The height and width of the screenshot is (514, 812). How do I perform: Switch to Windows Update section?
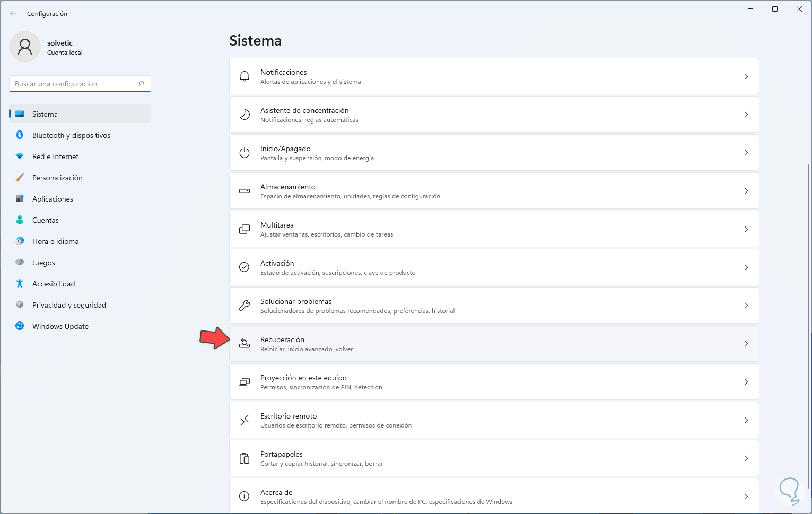[60, 326]
